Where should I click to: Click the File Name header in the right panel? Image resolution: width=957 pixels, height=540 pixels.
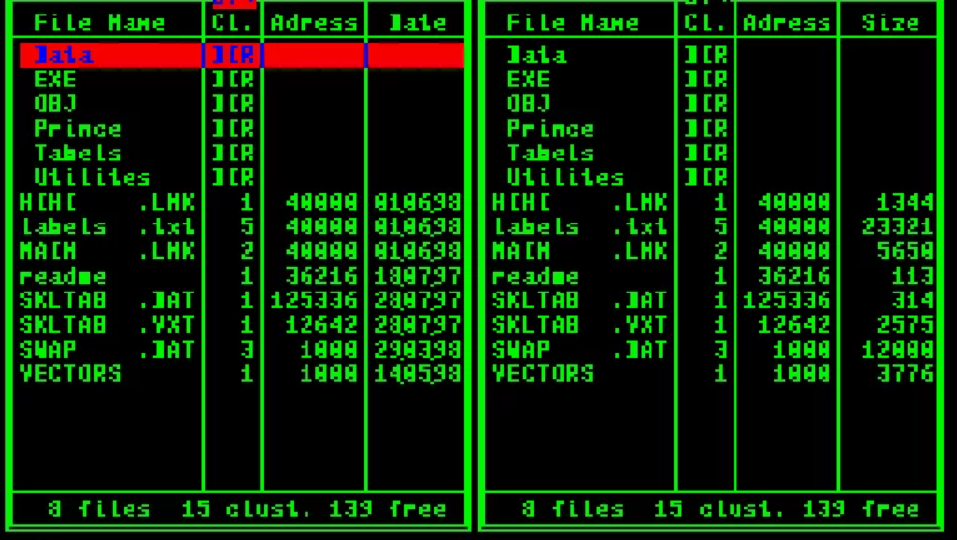(x=572, y=23)
